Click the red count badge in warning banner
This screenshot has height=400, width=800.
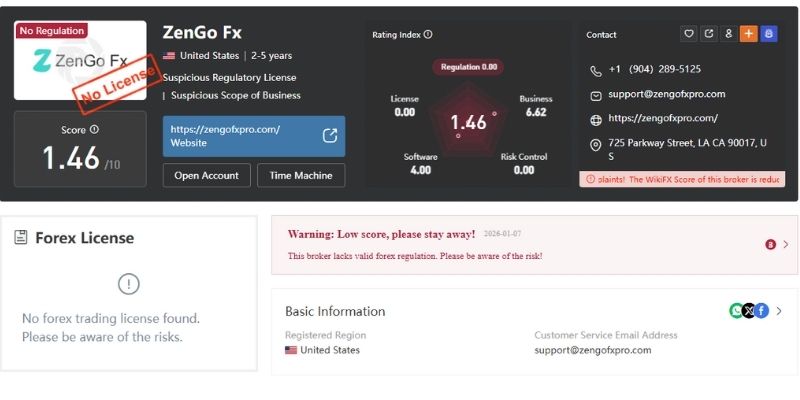pyautogui.click(x=770, y=245)
